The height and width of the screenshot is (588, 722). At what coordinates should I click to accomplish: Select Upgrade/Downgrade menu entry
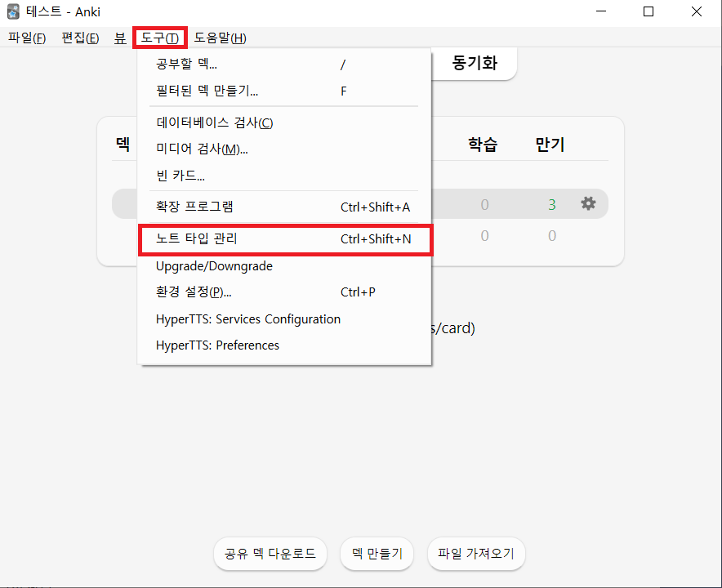[x=284, y=266]
